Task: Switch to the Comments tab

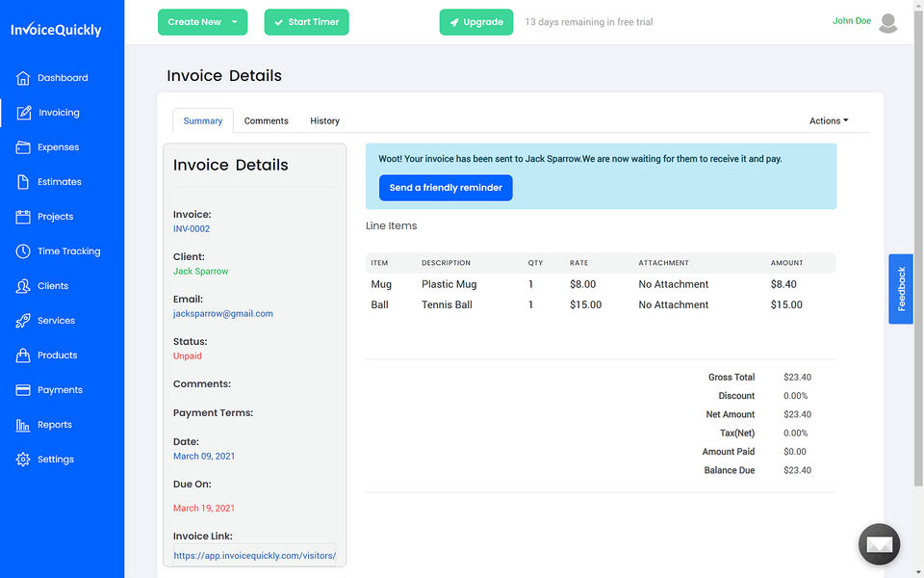Action: [x=267, y=121]
